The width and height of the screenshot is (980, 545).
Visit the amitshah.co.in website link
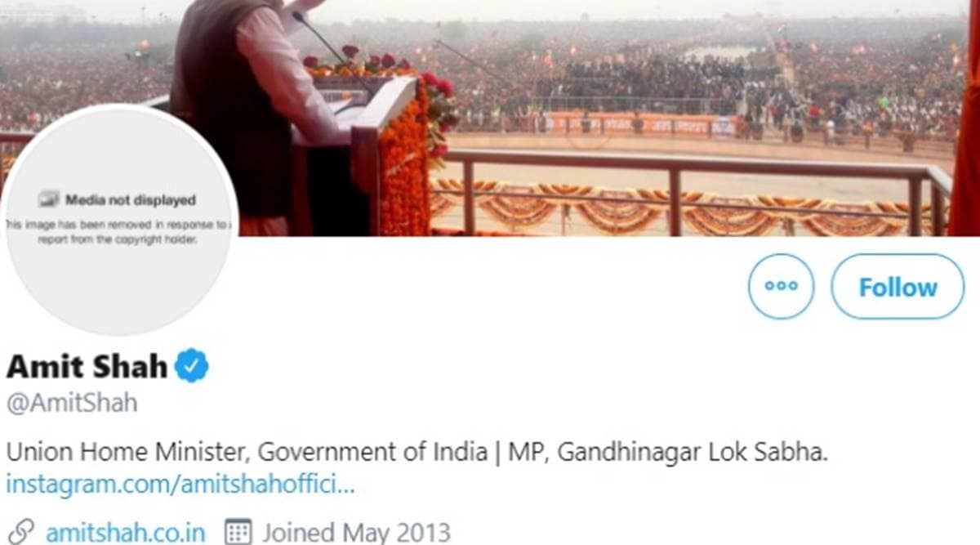tap(125, 533)
